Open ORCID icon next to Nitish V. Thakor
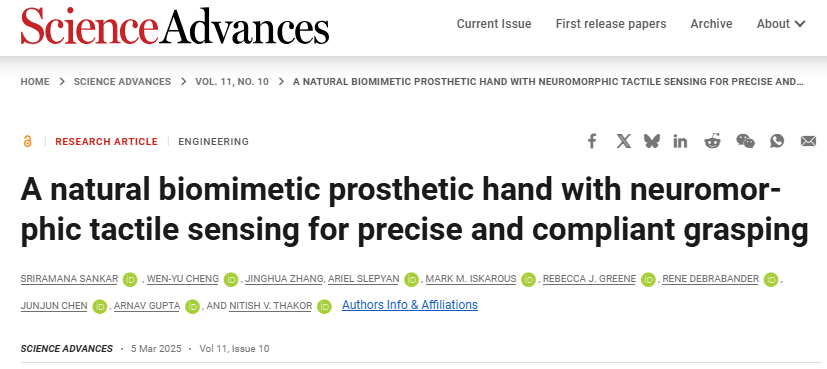827x369 pixels. click(324, 306)
